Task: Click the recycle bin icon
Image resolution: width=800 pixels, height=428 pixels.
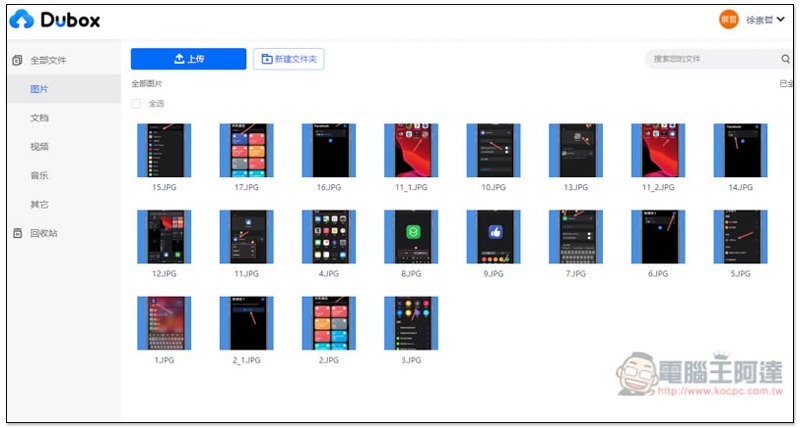Action: coord(17,233)
